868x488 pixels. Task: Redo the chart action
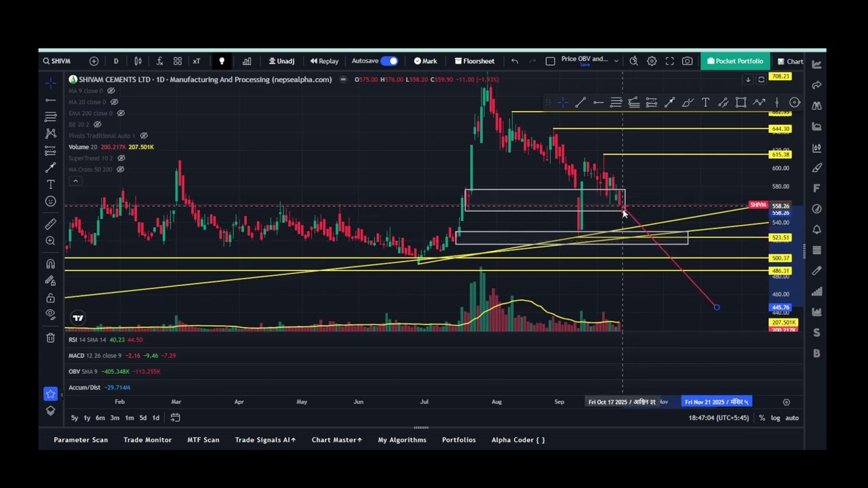532,61
